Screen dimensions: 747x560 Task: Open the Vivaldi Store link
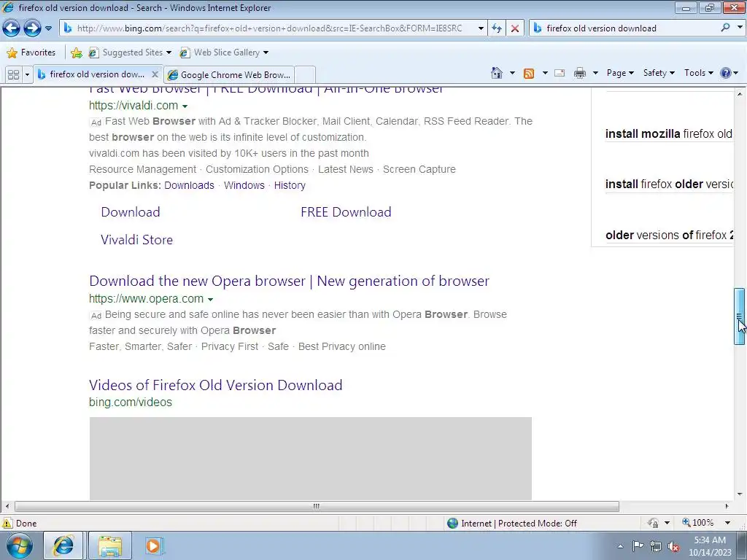(136, 239)
